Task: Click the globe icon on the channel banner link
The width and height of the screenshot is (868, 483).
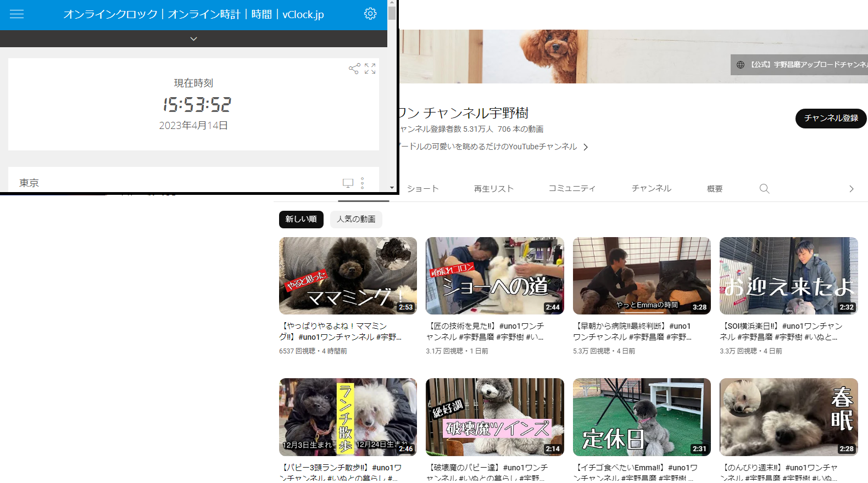Action: [741, 65]
